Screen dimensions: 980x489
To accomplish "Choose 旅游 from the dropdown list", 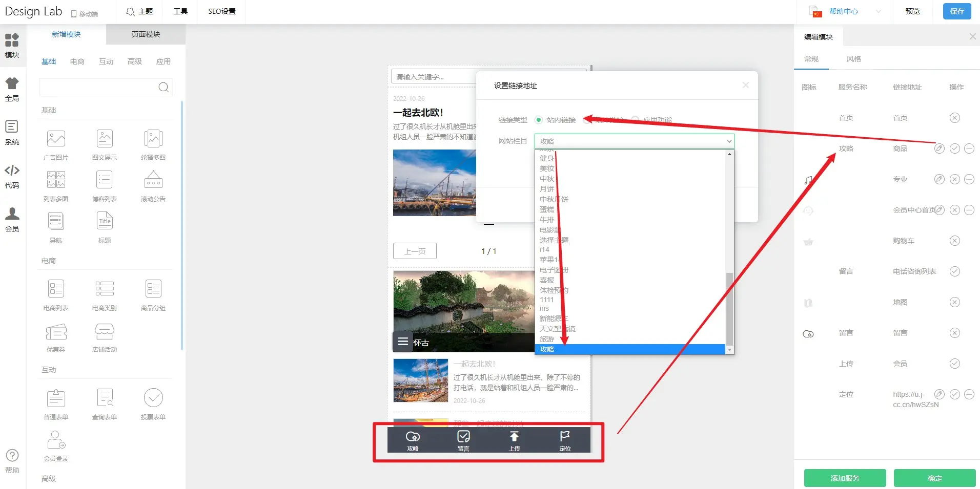I will [x=547, y=339].
